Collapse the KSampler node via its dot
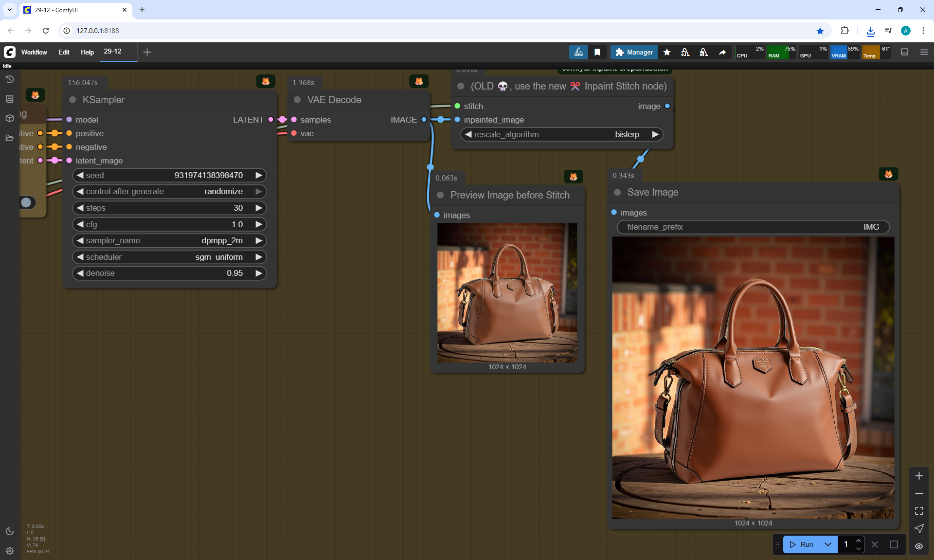This screenshot has height=560, width=934. (x=72, y=100)
